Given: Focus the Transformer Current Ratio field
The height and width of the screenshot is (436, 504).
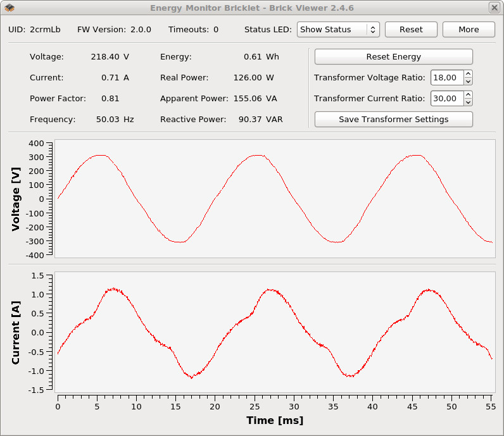Looking at the screenshot, I should click(x=446, y=99).
